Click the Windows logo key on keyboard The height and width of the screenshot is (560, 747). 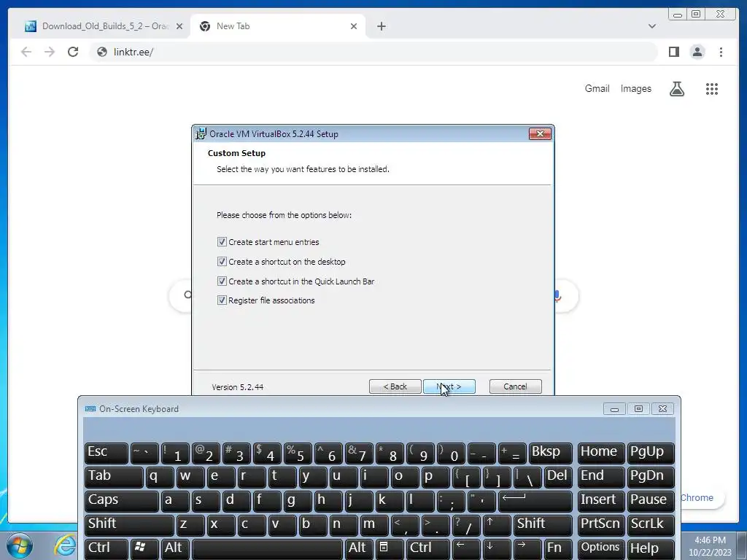[x=144, y=548]
